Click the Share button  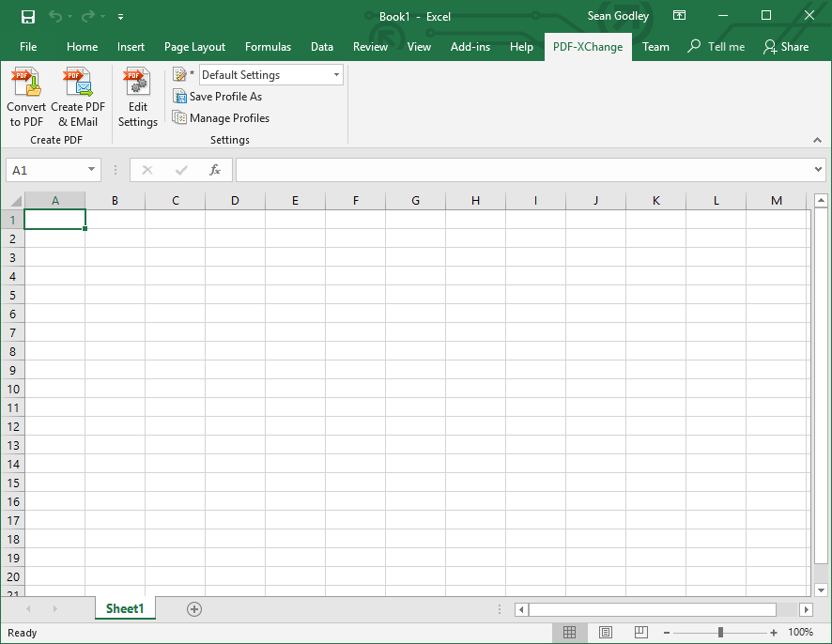pyautogui.click(x=786, y=47)
